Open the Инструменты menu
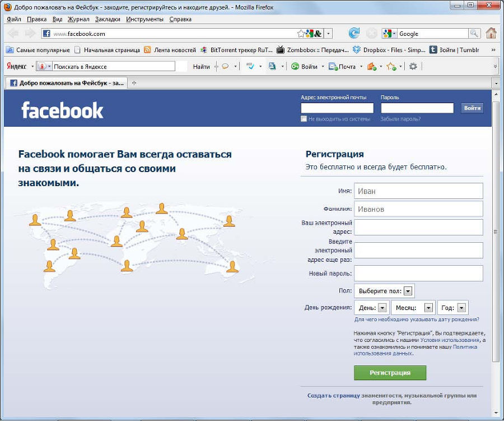This screenshot has width=504, height=421. [144, 19]
